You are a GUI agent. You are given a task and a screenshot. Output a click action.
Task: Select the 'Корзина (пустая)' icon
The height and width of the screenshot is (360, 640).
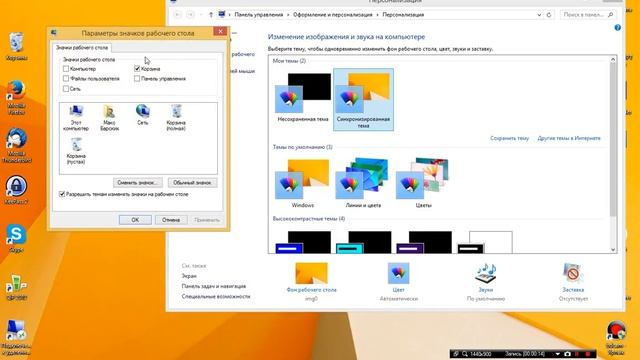[76, 151]
